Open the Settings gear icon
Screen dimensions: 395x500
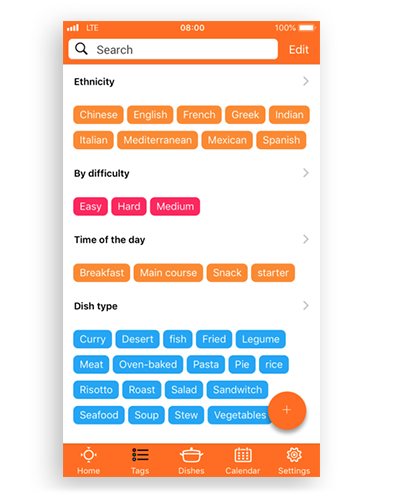(294, 455)
